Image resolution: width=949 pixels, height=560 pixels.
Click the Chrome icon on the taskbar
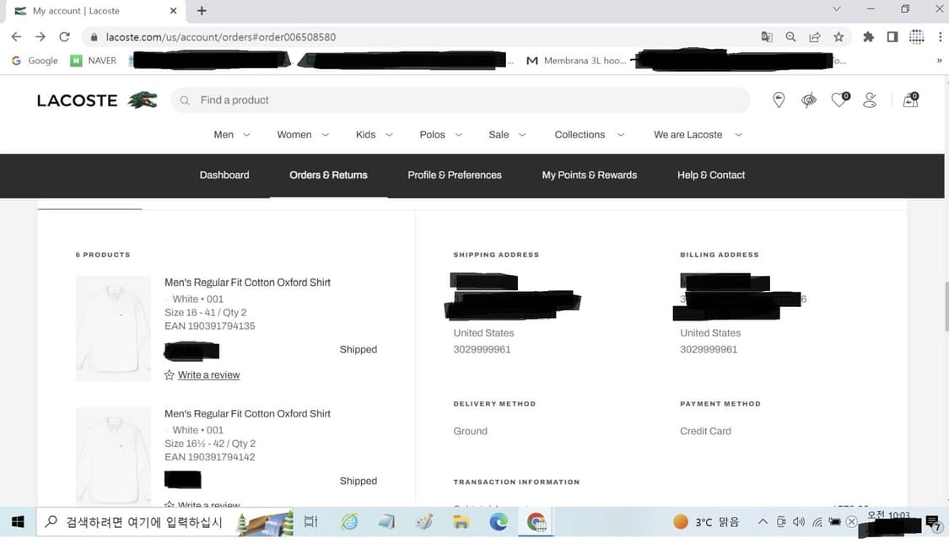537,522
